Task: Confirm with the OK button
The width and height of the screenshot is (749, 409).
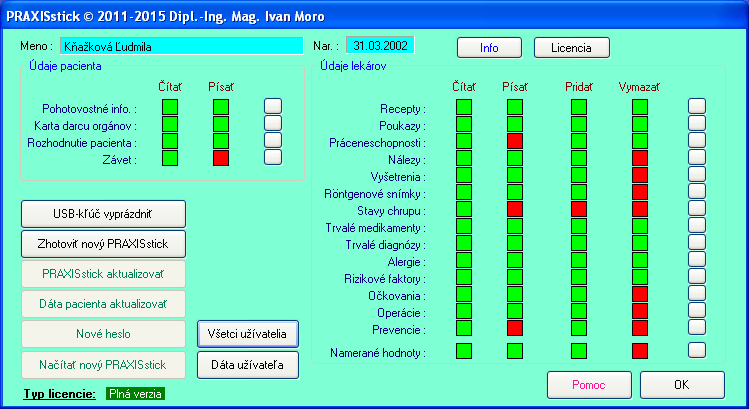Action: coord(682,385)
